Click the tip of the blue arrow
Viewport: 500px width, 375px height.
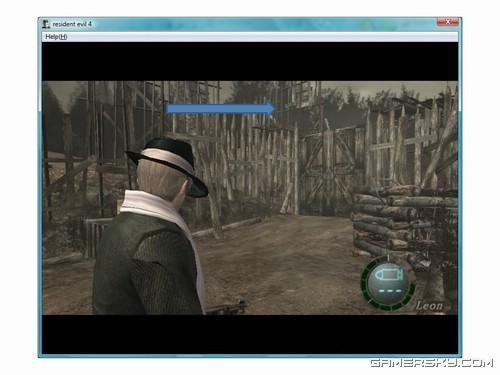point(273,109)
